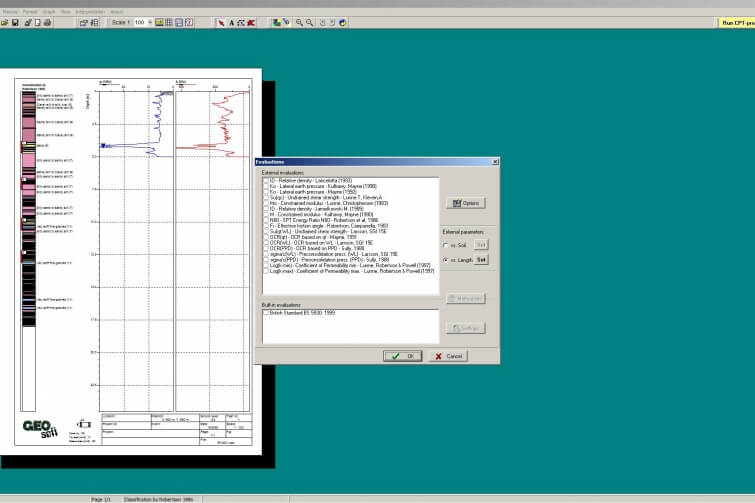Open the Interpretation menu
Screen dimensions: 755x503
point(90,11)
